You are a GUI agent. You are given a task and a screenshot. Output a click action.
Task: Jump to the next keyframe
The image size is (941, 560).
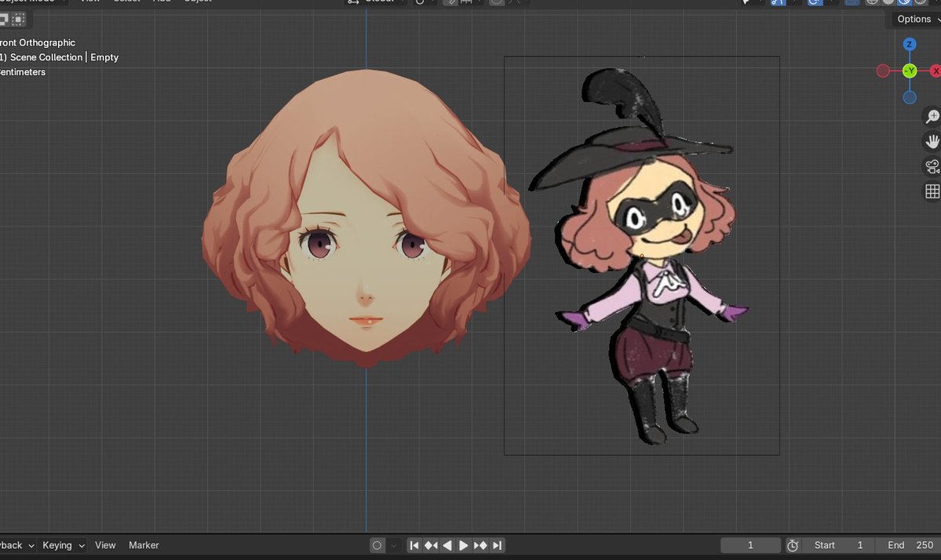pos(480,545)
